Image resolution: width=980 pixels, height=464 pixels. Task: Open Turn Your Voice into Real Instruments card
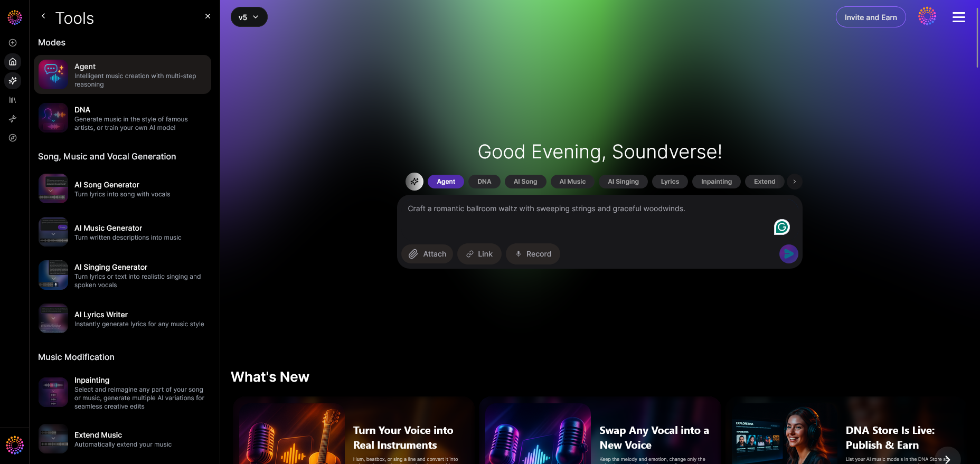353,431
